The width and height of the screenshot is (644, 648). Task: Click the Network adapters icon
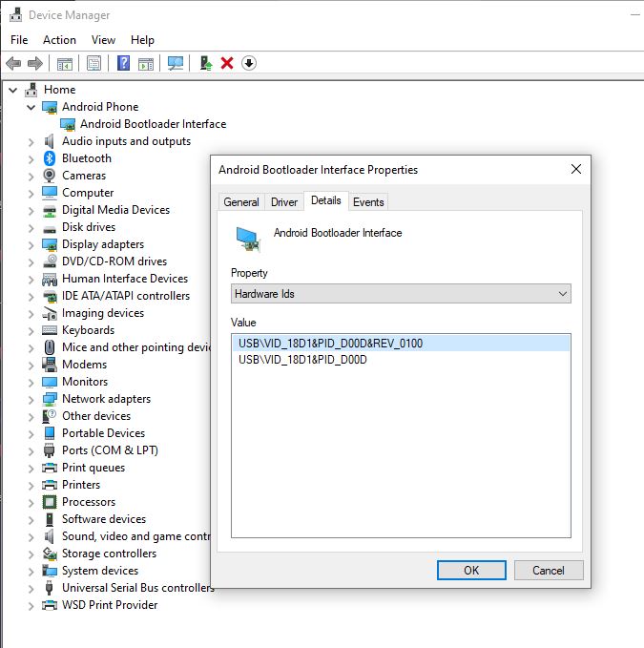50,399
